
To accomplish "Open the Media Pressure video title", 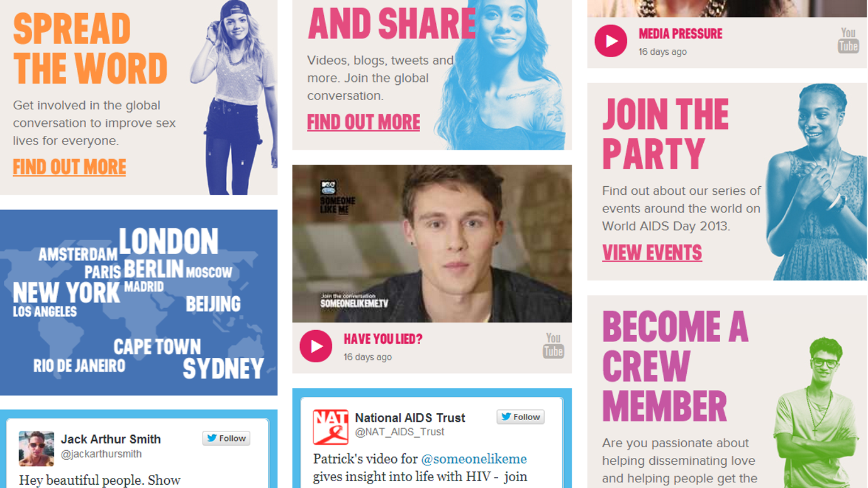I will tap(681, 34).
